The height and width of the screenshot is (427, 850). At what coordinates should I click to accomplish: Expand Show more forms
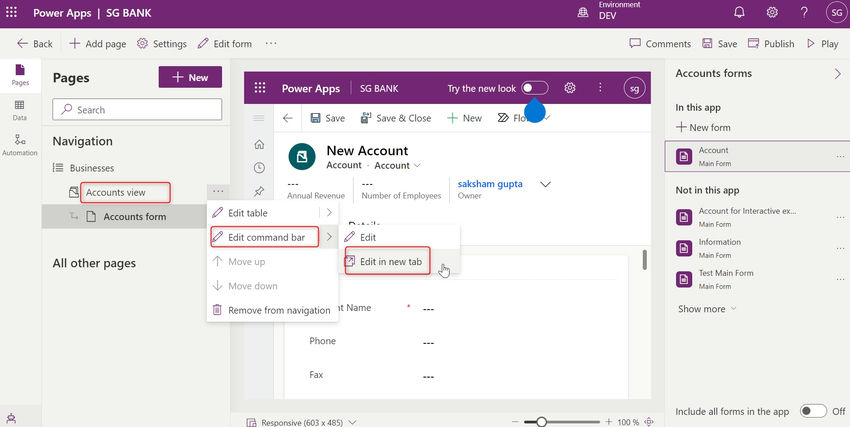click(707, 309)
